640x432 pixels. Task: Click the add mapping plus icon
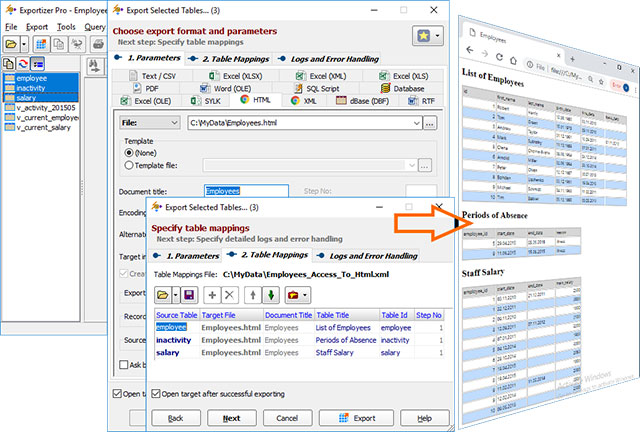(x=212, y=295)
